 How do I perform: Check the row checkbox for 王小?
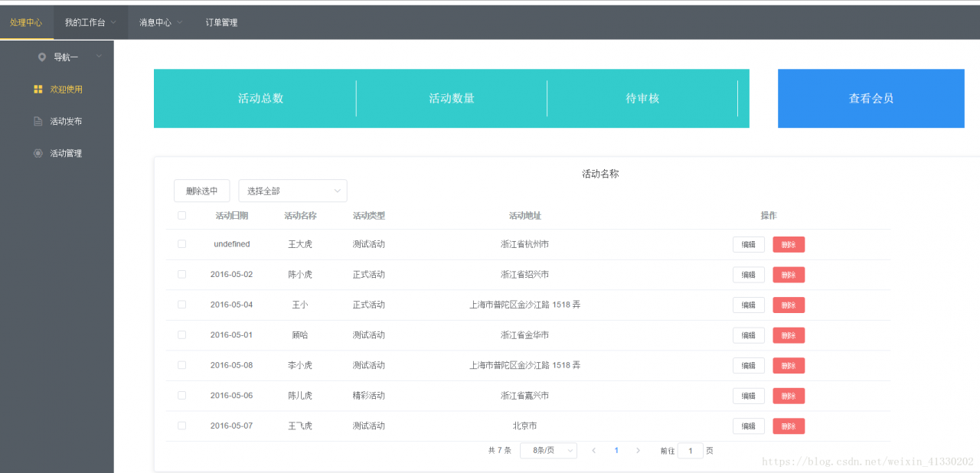pyautogui.click(x=181, y=305)
